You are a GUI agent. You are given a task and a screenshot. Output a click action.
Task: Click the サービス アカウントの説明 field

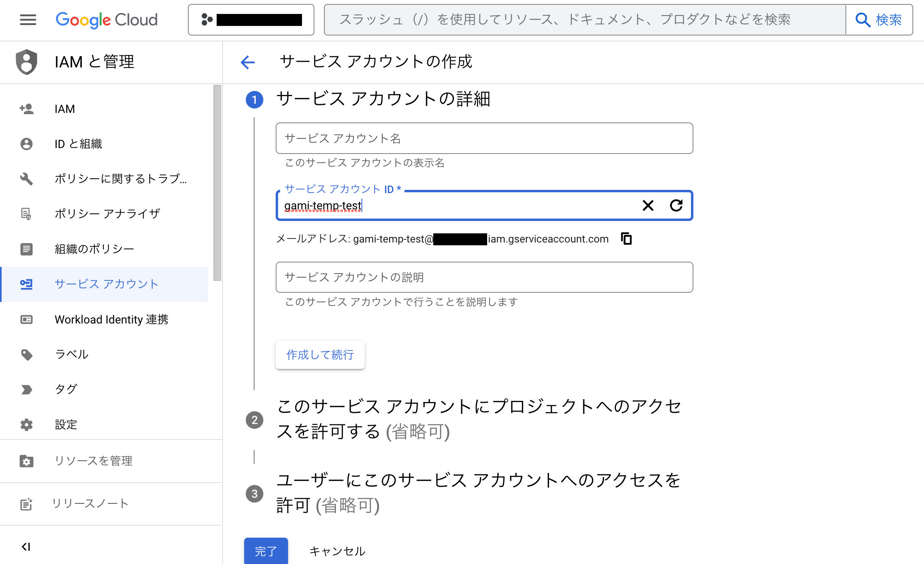[x=484, y=277]
